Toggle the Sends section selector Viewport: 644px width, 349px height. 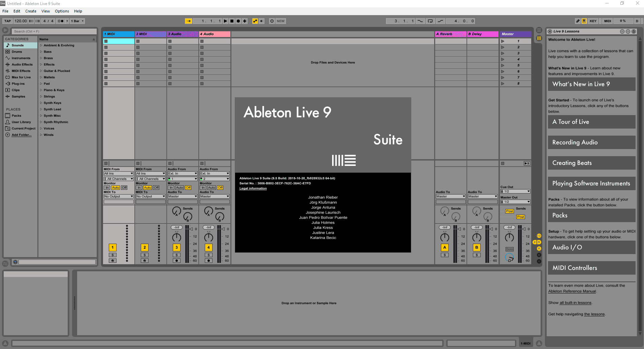pyautogui.click(x=535, y=242)
